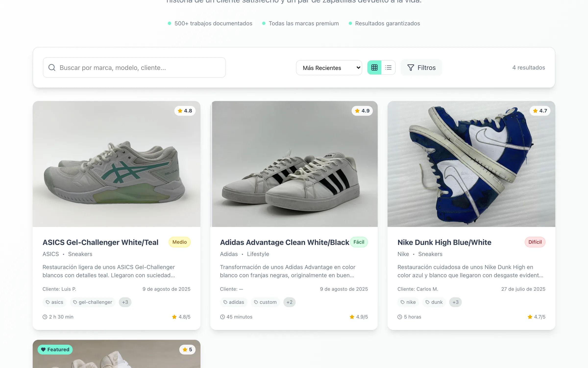Switch to grid view layout
Image resolution: width=588 pixels, height=368 pixels.
coord(374,67)
